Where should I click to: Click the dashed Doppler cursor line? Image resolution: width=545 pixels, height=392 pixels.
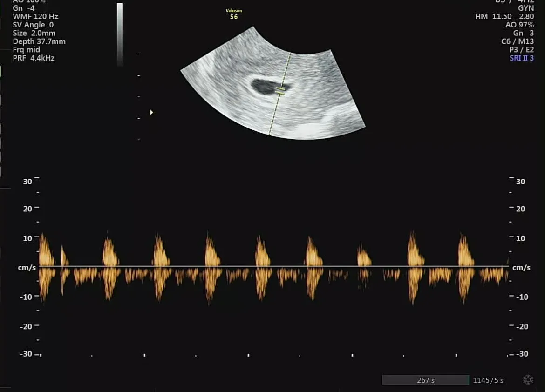click(x=280, y=94)
